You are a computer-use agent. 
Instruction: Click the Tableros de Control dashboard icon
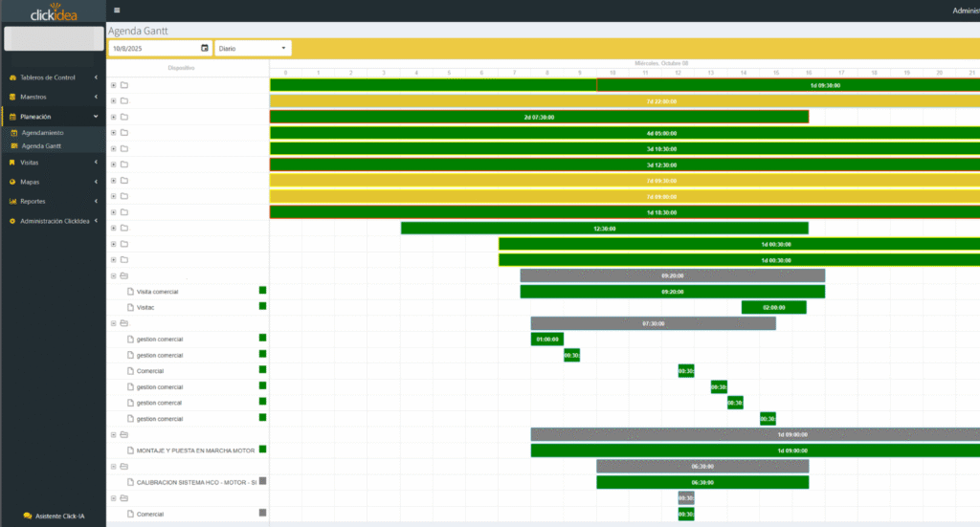[x=11, y=77]
